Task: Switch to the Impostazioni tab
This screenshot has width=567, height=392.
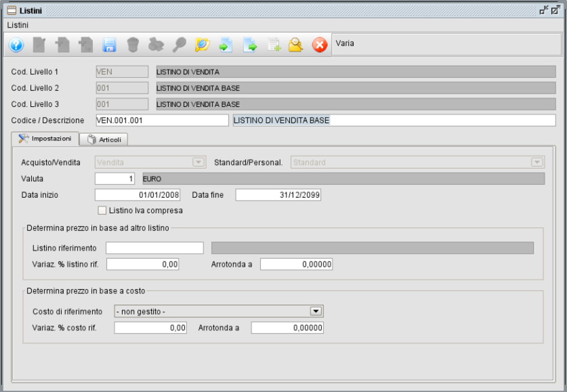Action: click(45, 139)
